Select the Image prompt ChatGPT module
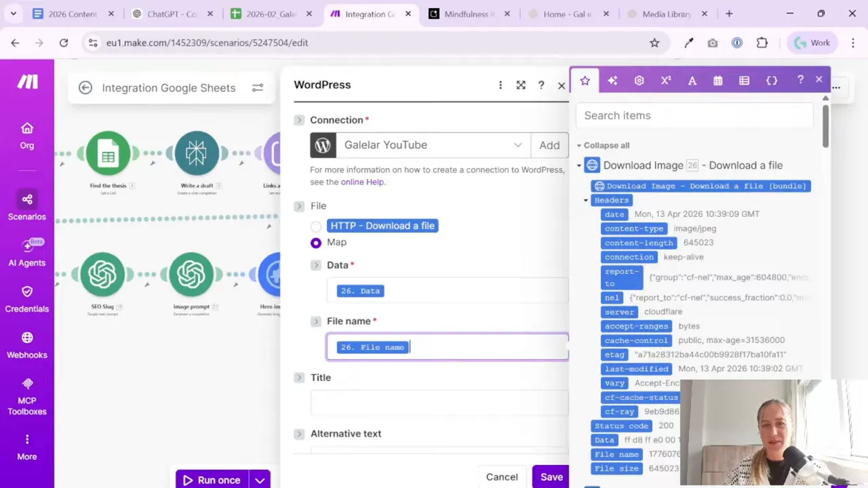The height and width of the screenshot is (488, 868). [191, 274]
